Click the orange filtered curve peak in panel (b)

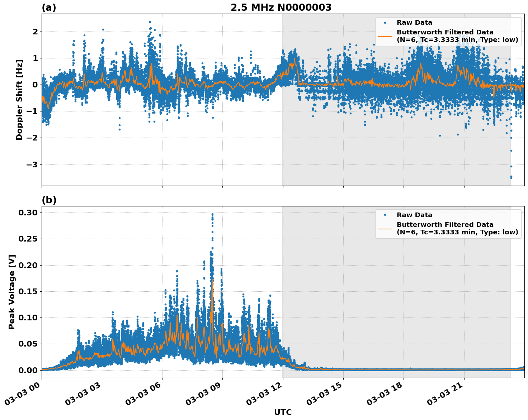point(212,280)
